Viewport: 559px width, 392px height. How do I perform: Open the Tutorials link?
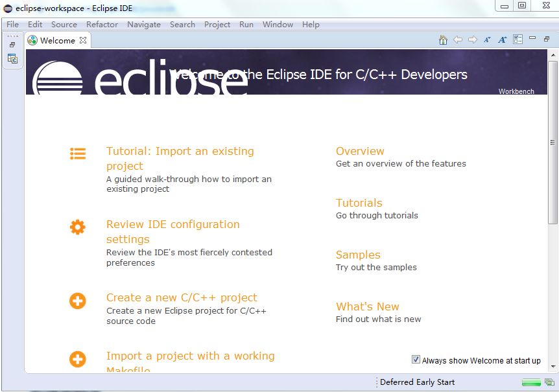(359, 203)
